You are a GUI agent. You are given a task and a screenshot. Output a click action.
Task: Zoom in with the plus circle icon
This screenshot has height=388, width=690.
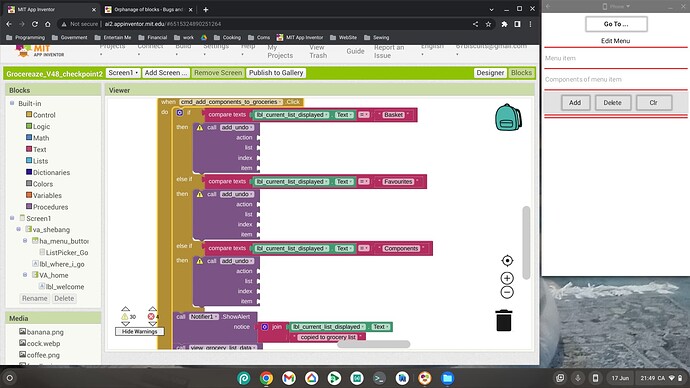[x=507, y=278]
